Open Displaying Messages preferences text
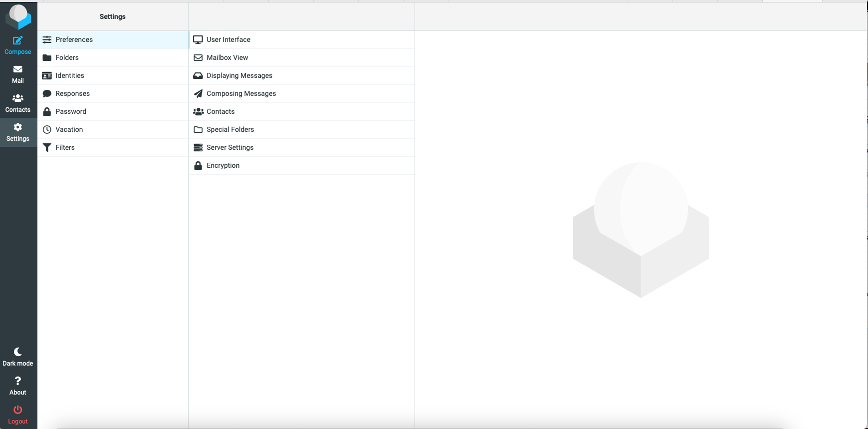 click(239, 75)
